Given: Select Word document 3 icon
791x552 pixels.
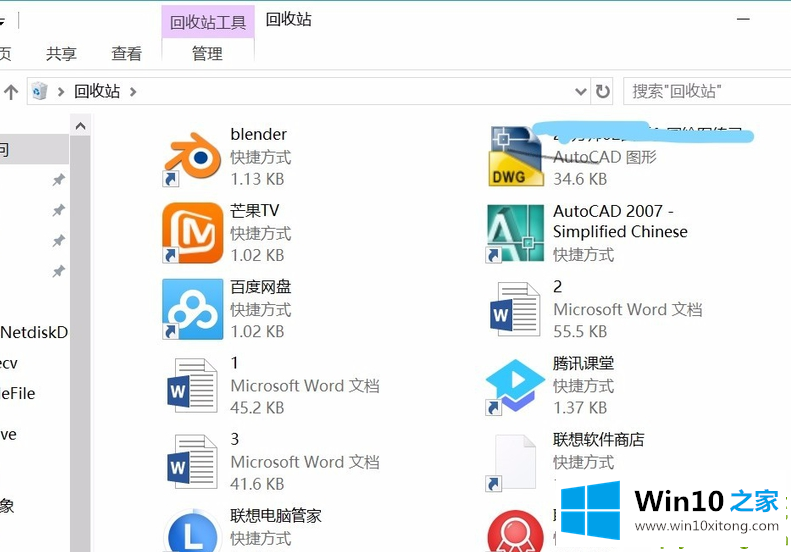Looking at the screenshot, I should [192, 461].
